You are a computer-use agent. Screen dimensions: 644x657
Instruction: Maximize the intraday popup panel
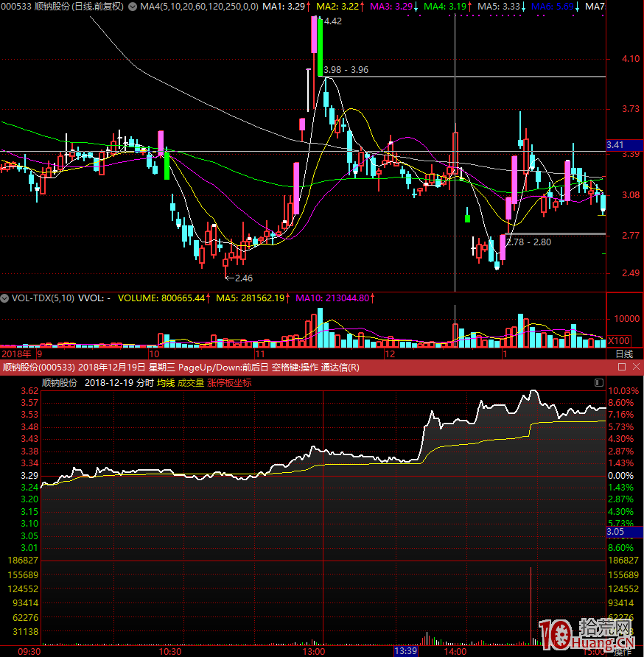[621, 367]
